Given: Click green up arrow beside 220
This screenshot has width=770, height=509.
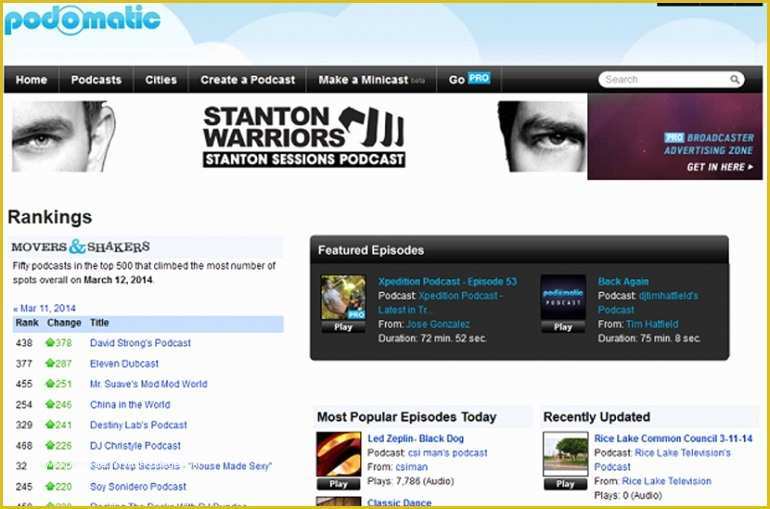Looking at the screenshot, I should tap(50, 486).
